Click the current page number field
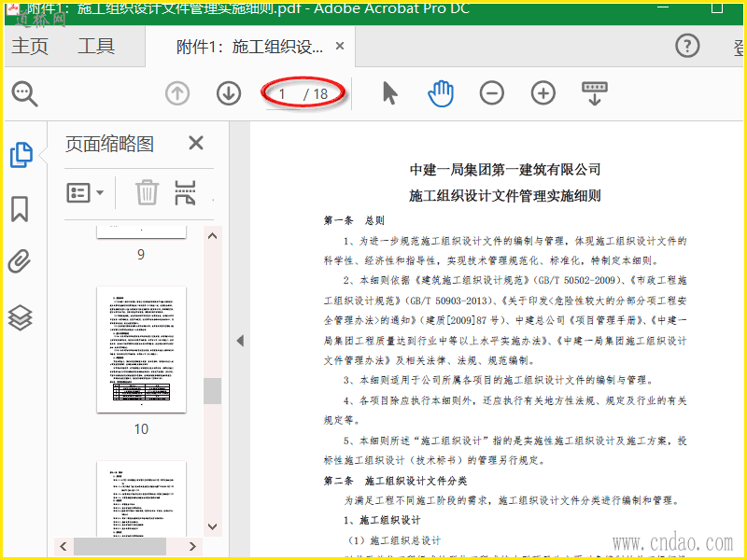 pos(283,94)
